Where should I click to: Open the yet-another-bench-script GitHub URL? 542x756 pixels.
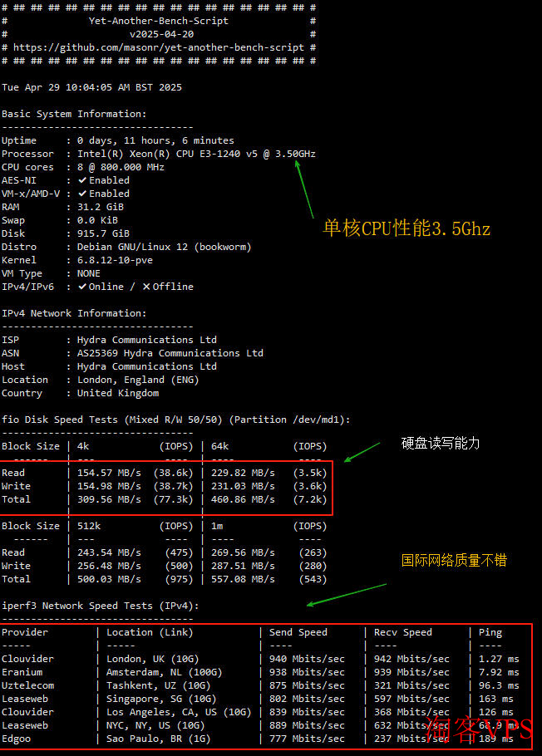(158, 47)
